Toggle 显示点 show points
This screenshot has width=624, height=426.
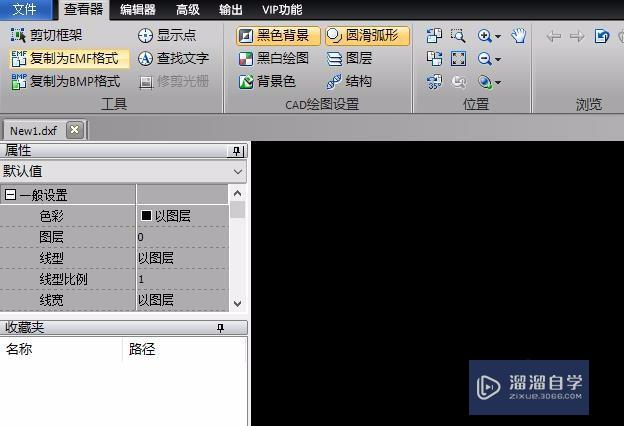(167, 35)
